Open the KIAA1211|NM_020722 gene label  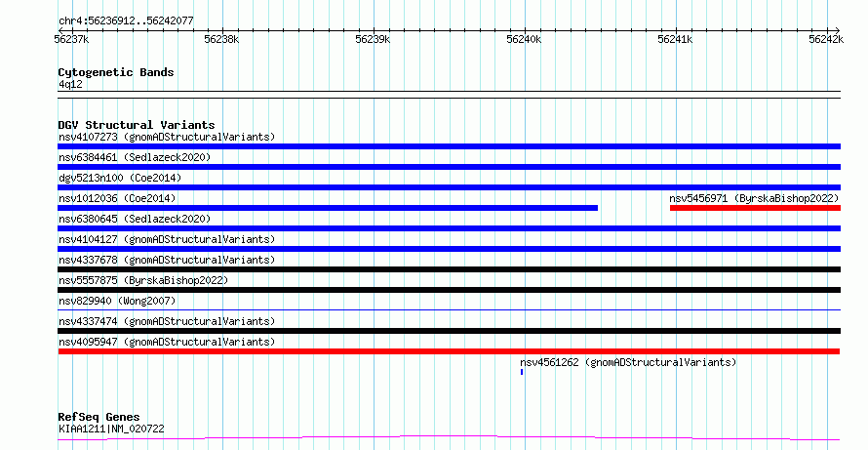coord(111,429)
